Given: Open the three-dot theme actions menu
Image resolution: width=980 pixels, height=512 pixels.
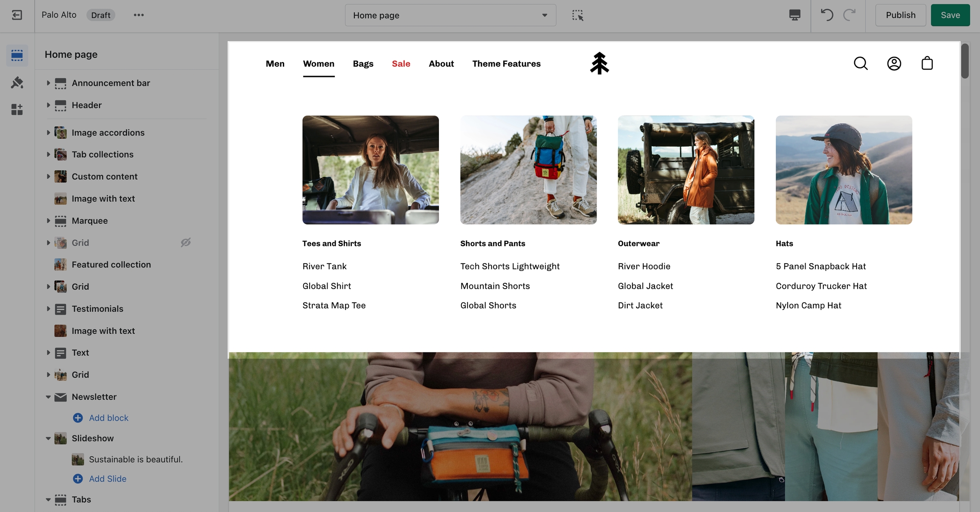Looking at the screenshot, I should [139, 15].
